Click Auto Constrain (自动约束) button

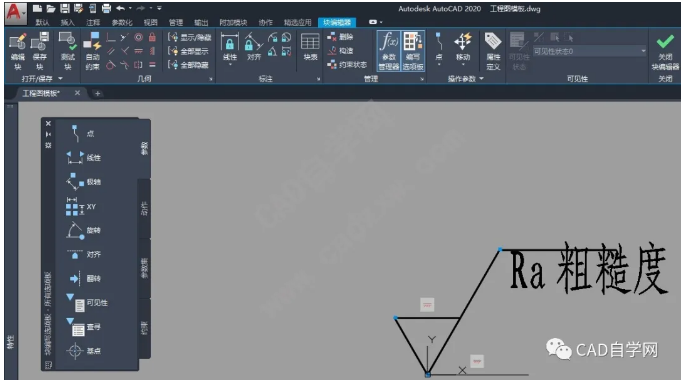[92, 51]
